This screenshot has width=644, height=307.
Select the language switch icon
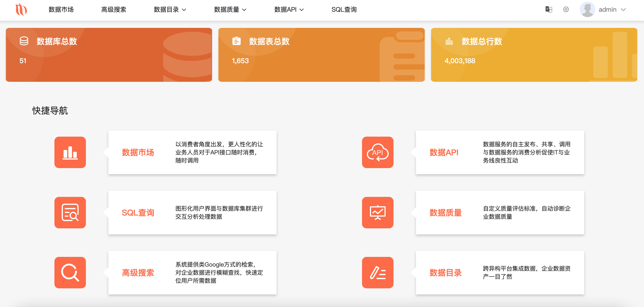[x=549, y=9]
